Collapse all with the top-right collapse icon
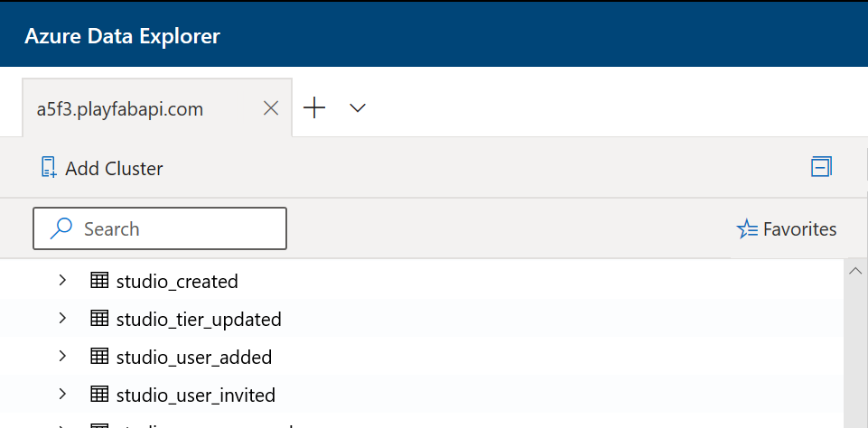Image resolution: width=868 pixels, height=428 pixels. (821, 167)
